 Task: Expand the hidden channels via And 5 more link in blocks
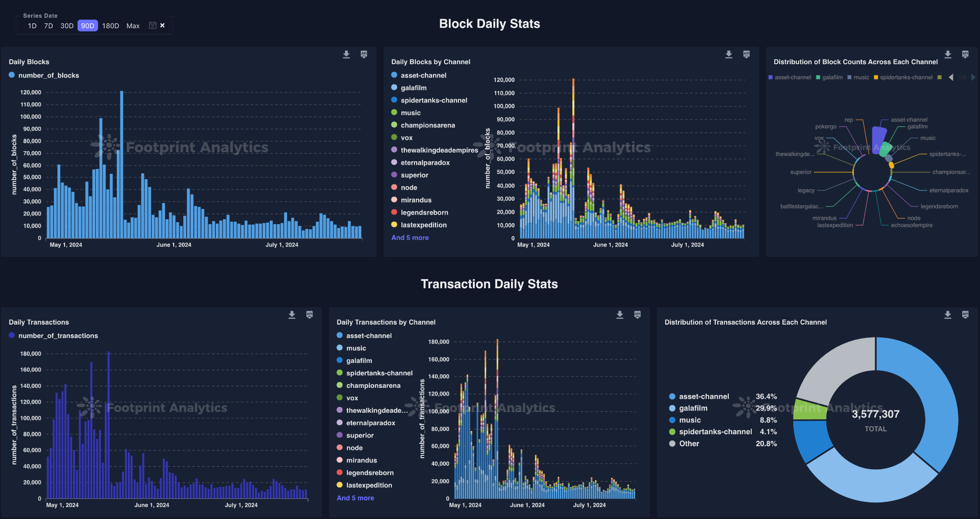411,237
